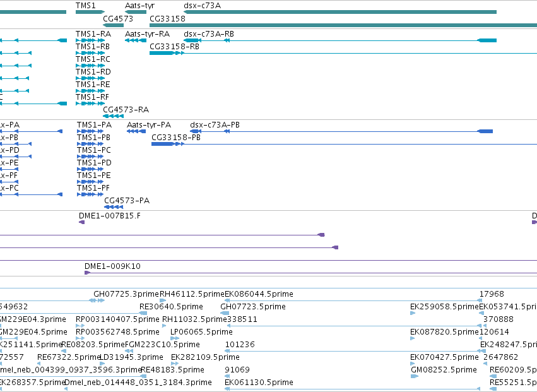Select EST RH11032.5prime

click(194, 319)
